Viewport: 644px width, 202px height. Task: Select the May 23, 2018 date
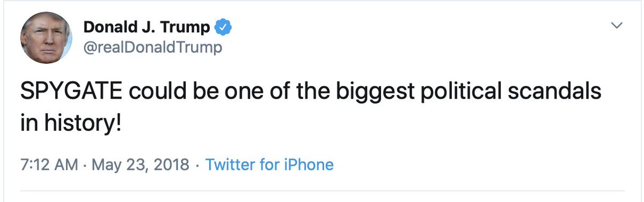(x=141, y=164)
